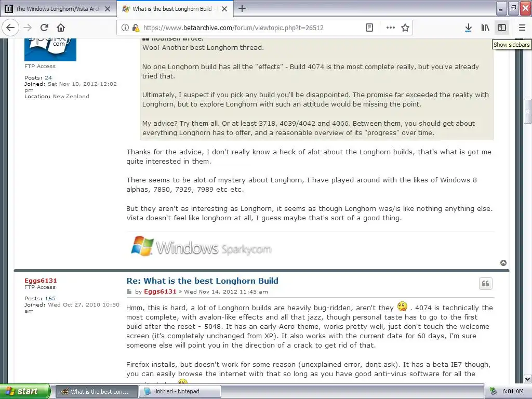Click the Windows Sparkycom signature image
This screenshot has height=399, width=532.
(201, 247)
